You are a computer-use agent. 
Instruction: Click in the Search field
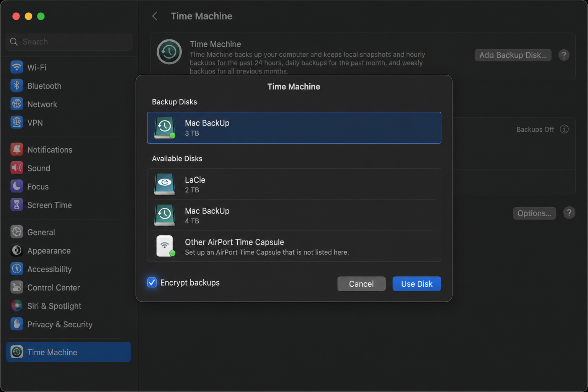tap(69, 41)
